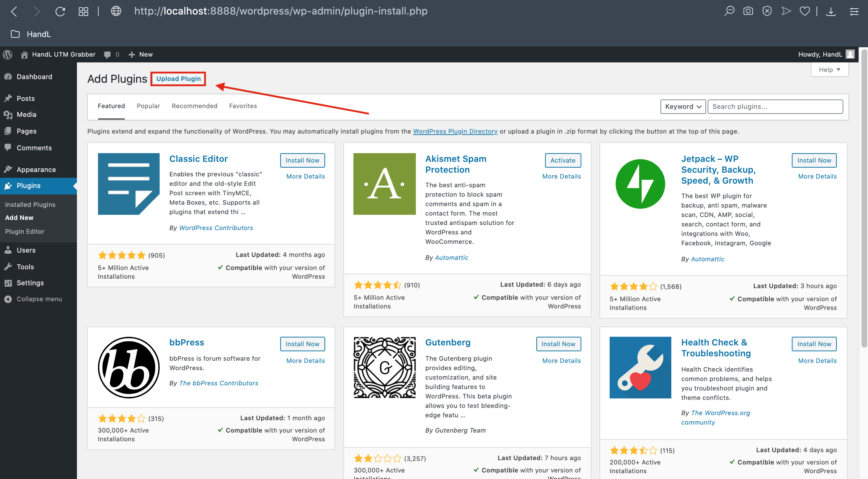The width and height of the screenshot is (868, 479).
Task: Click the browser snapshot camera icon
Action: click(x=748, y=11)
